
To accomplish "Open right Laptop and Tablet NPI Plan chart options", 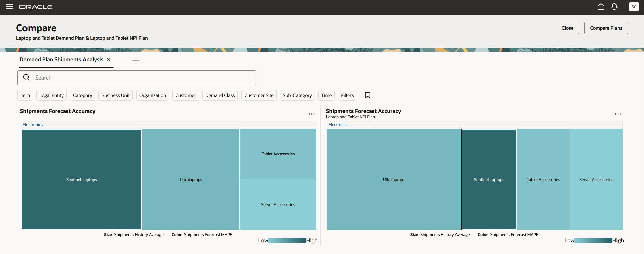I will pyautogui.click(x=618, y=114).
